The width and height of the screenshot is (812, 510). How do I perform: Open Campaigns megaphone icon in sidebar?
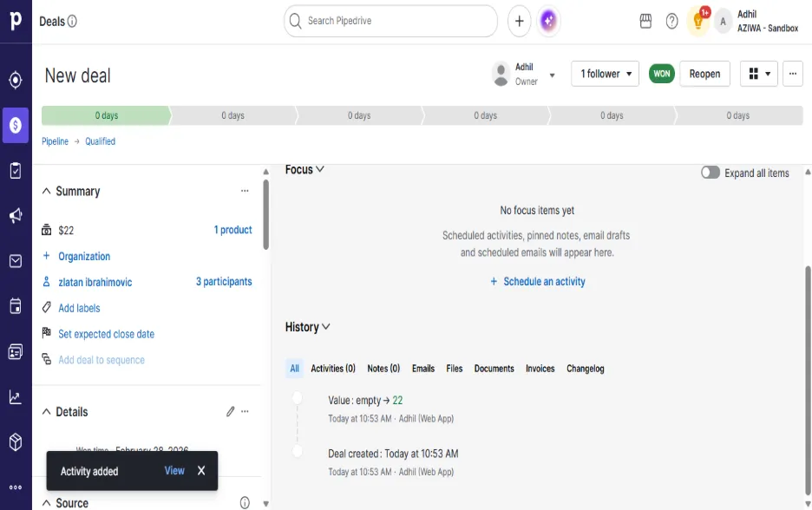pyautogui.click(x=16, y=215)
